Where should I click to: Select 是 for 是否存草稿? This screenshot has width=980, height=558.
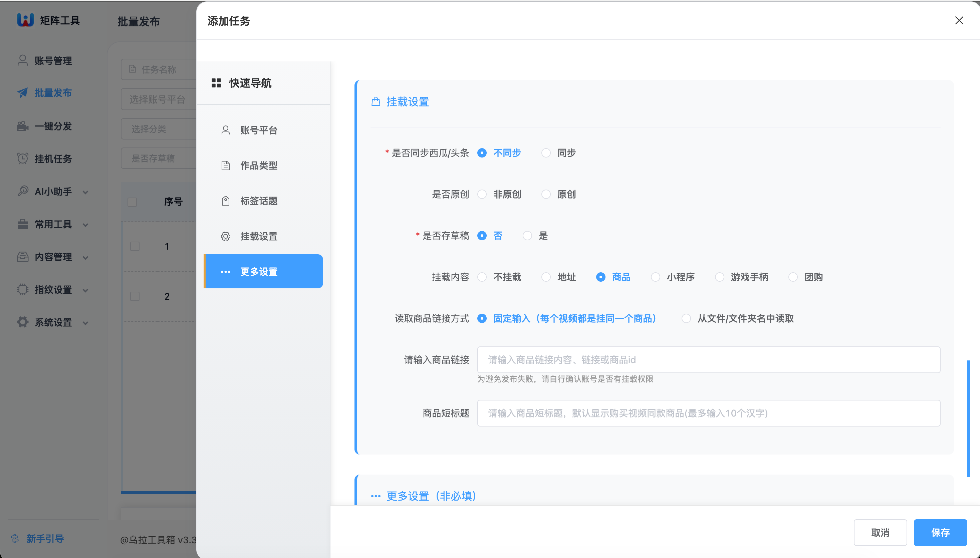[535, 236]
